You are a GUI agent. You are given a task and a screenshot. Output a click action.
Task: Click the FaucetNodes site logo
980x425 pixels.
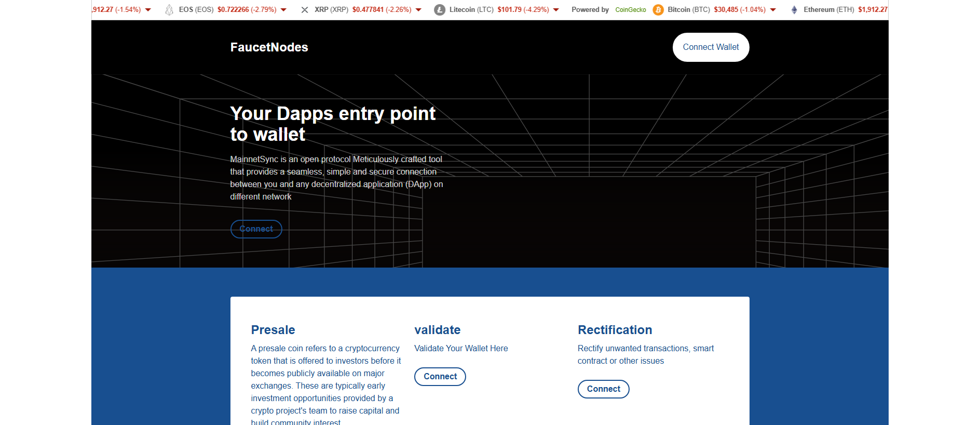269,47
